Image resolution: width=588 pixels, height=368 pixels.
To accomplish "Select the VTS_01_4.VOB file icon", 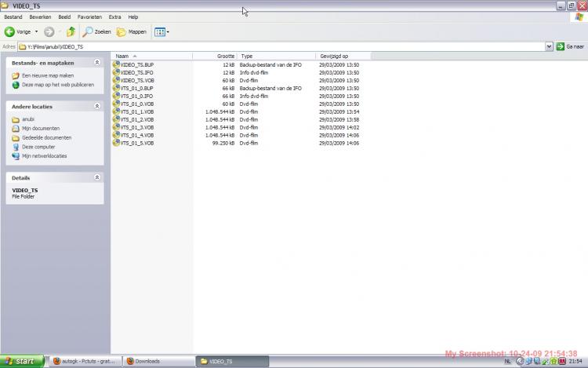I will [116, 135].
